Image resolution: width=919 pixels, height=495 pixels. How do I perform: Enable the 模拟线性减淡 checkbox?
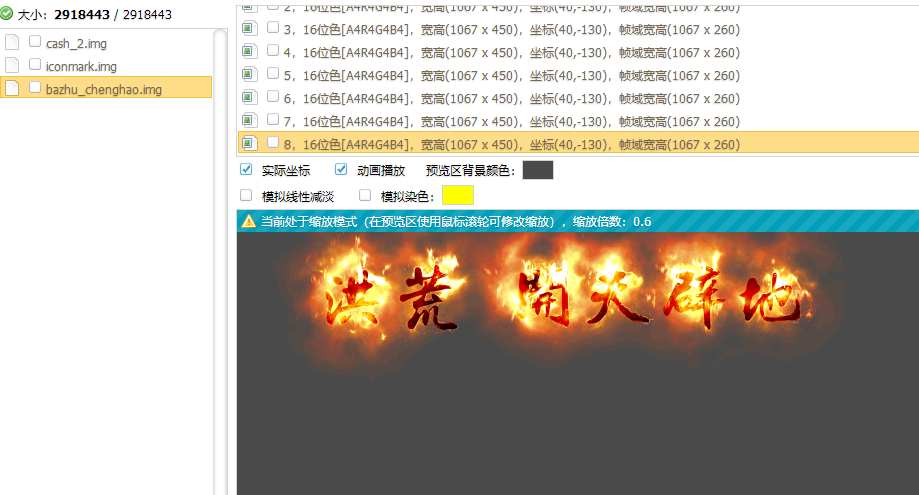(246, 195)
